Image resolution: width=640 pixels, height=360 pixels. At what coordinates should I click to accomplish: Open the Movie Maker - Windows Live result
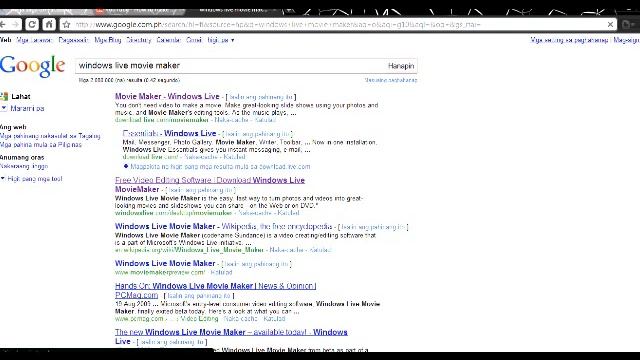pos(167,97)
